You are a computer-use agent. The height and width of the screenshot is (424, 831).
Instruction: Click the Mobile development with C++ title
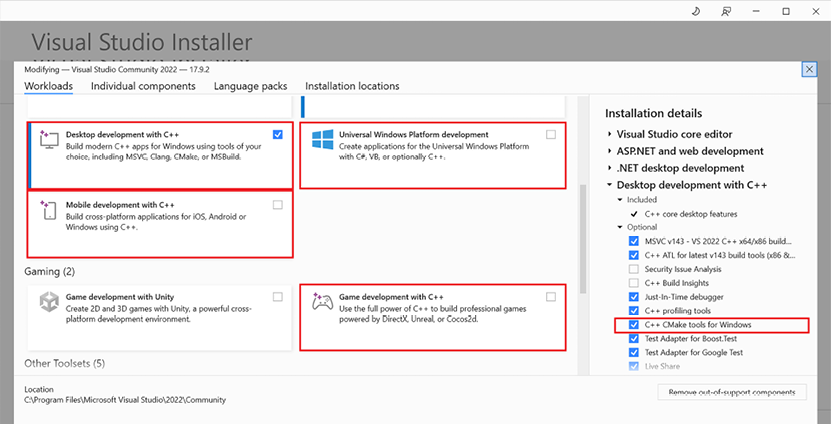[x=120, y=205]
